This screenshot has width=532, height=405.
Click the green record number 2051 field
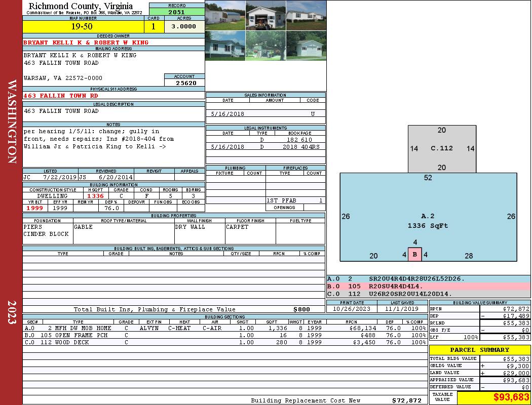click(x=176, y=12)
